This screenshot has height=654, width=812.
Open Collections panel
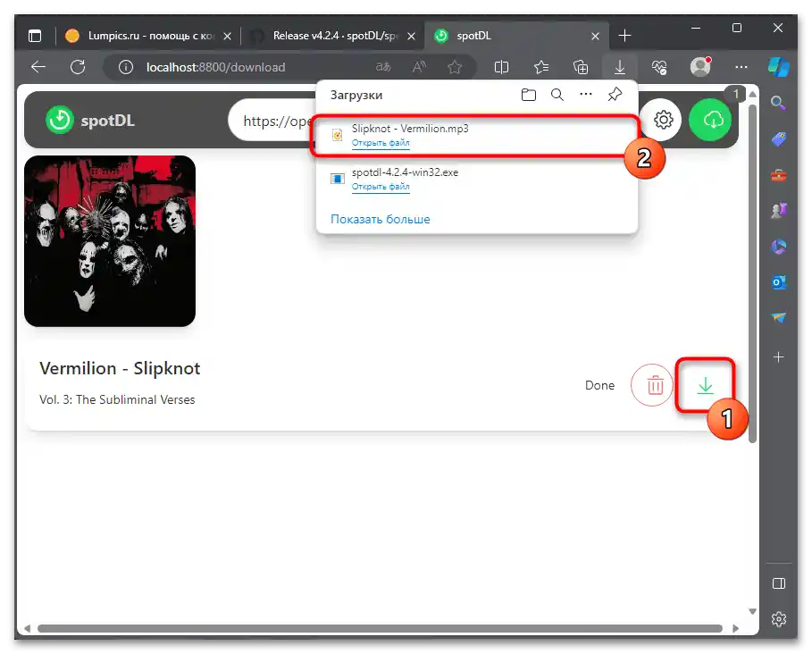tap(581, 67)
